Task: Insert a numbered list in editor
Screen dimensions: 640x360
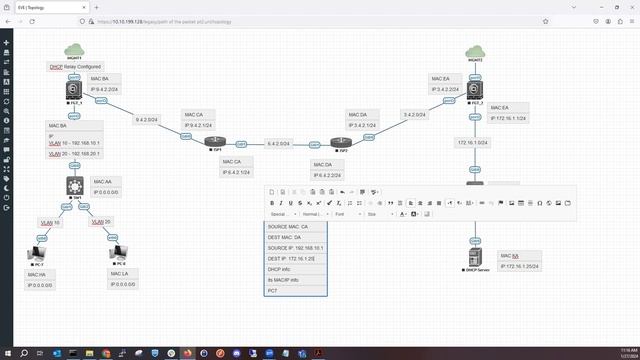Action: click(350, 203)
